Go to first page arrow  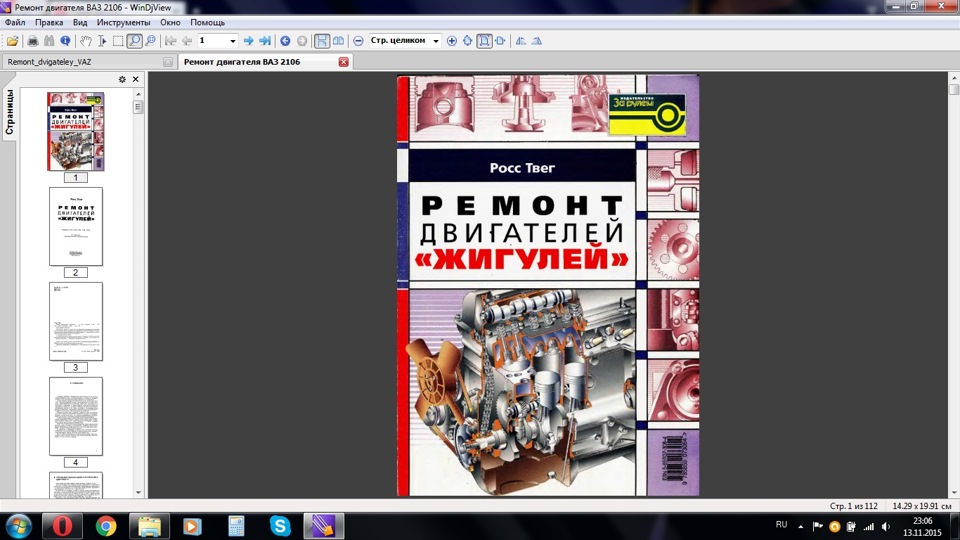click(x=171, y=41)
